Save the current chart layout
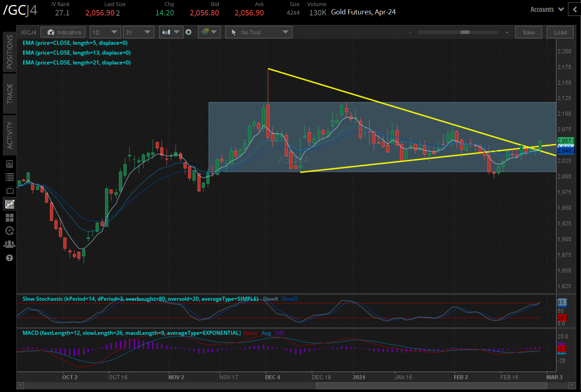Screen dimensions: 581x392 (x=529, y=32)
